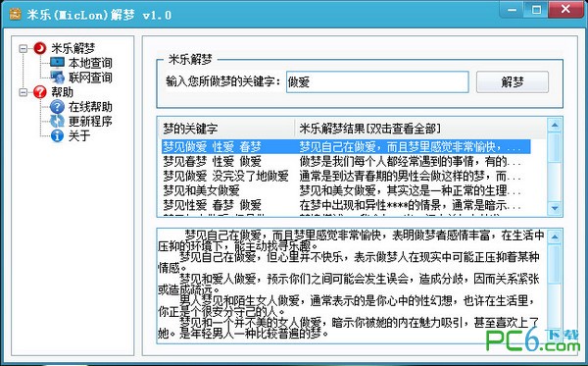Click the monitor icon for 本地查询
Screen dimensions: 588x366
[x=57, y=63]
